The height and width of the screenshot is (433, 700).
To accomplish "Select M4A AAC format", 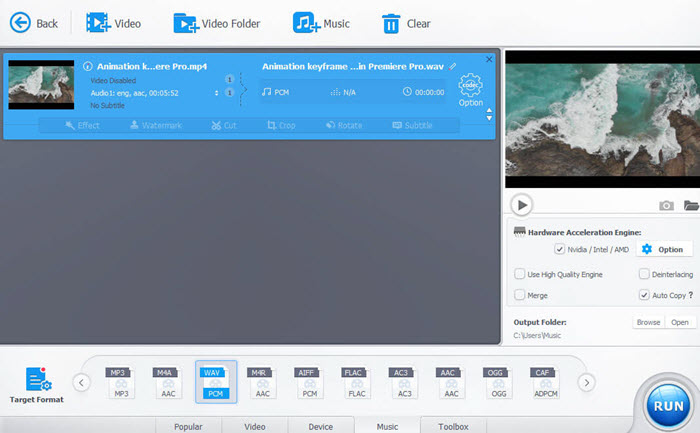I will [168, 383].
